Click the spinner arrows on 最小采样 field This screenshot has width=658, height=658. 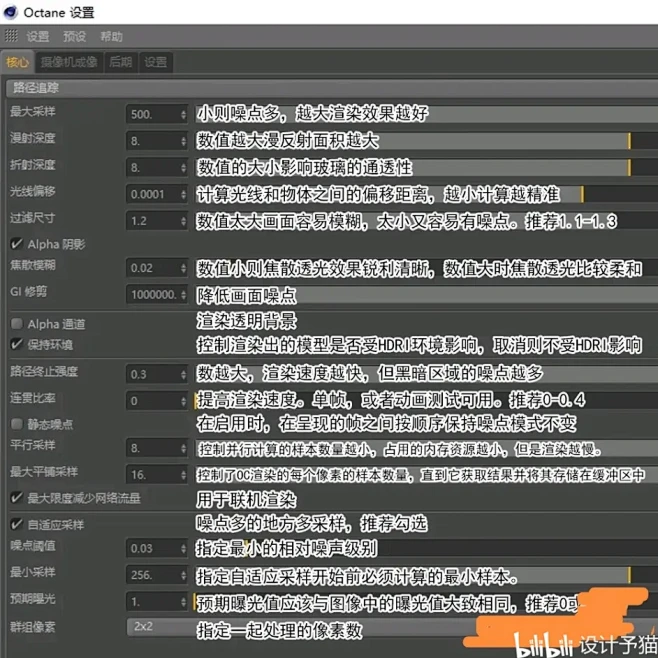tap(182, 577)
